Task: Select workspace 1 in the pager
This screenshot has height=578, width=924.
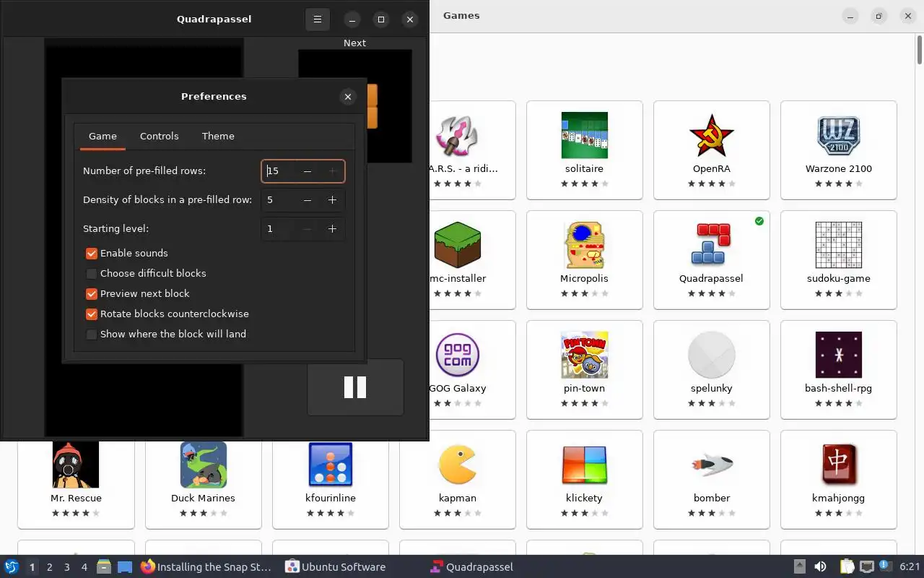Action: 32,567
